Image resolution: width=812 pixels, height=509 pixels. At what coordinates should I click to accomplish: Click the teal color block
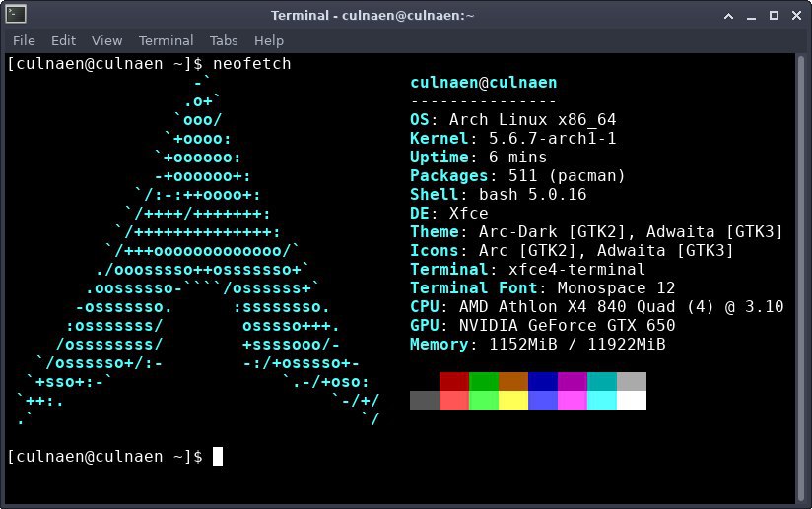[602, 381]
